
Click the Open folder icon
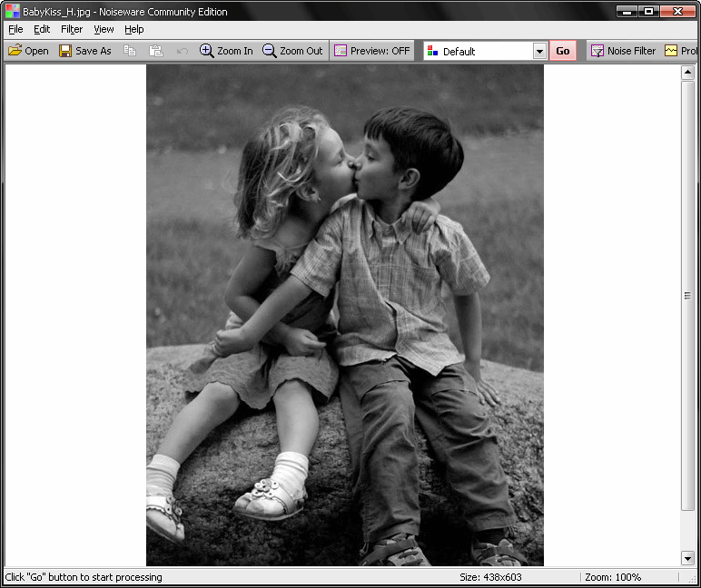[15, 51]
